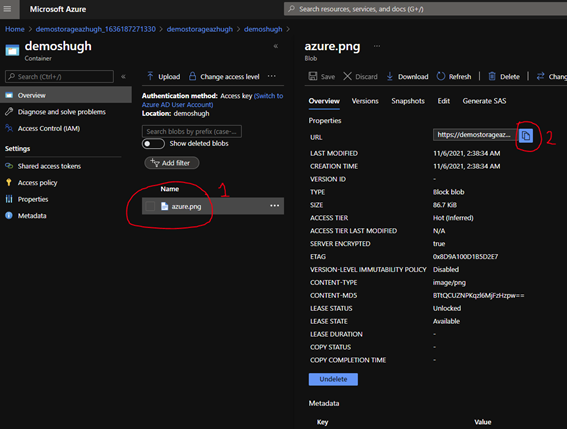Select the Unlocked lease status value
Viewport: 567px width, 429px height.
coord(447,308)
